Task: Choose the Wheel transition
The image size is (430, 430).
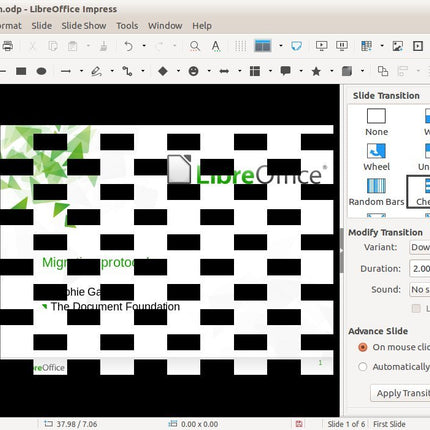Action: (x=376, y=157)
